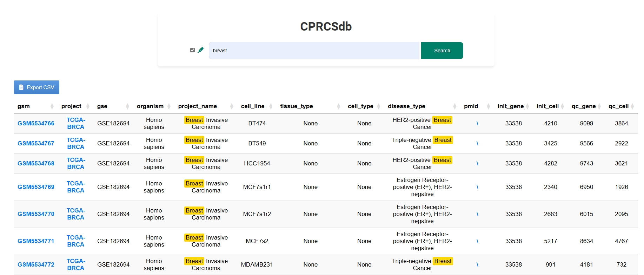
Task: Sort table by the gse column header
Action: 102,106
